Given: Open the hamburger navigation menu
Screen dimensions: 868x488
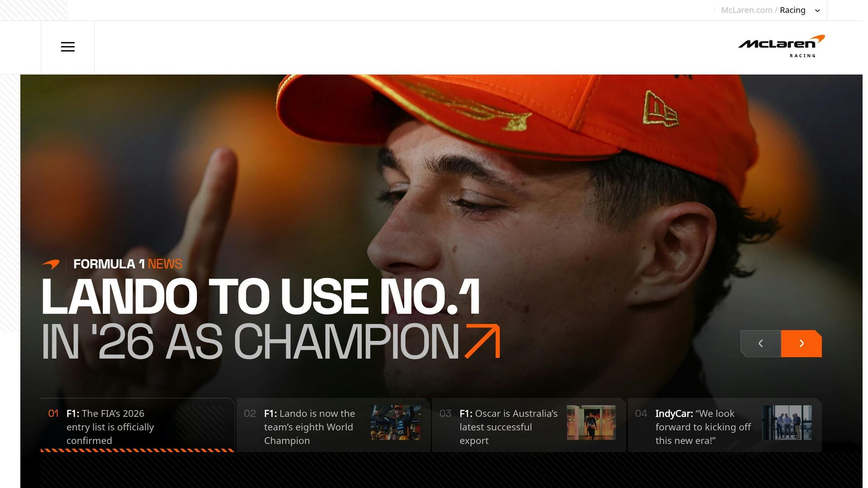Looking at the screenshot, I should point(68,47).
